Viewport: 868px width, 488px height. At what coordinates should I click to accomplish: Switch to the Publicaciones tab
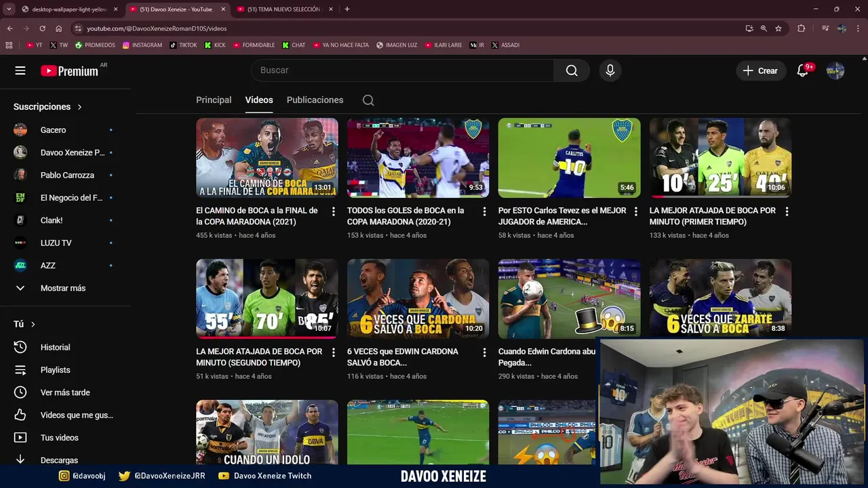pyautogui.click(x=315, y=100)
